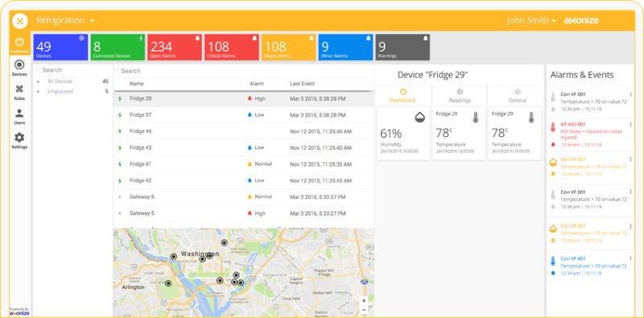644x318 pixels.
Task: Switch to the Readings tab
Action: pyautogui.click(x=460, y=96)
